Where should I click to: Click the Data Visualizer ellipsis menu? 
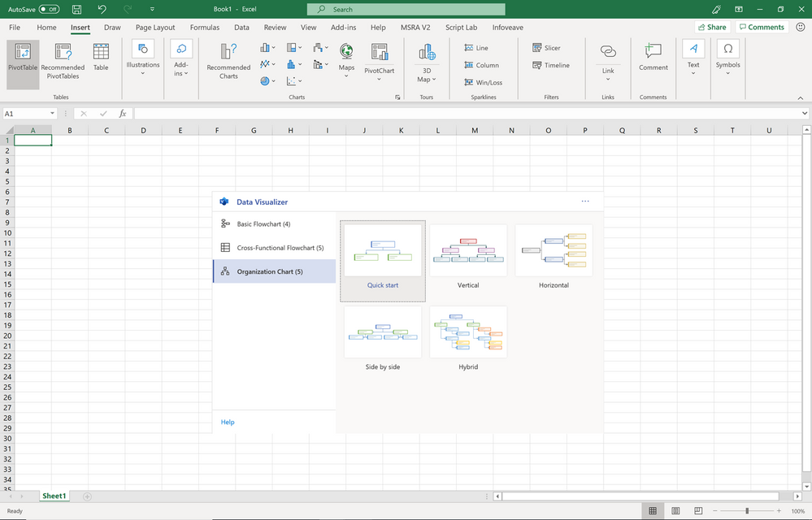(x=584, y=201)
